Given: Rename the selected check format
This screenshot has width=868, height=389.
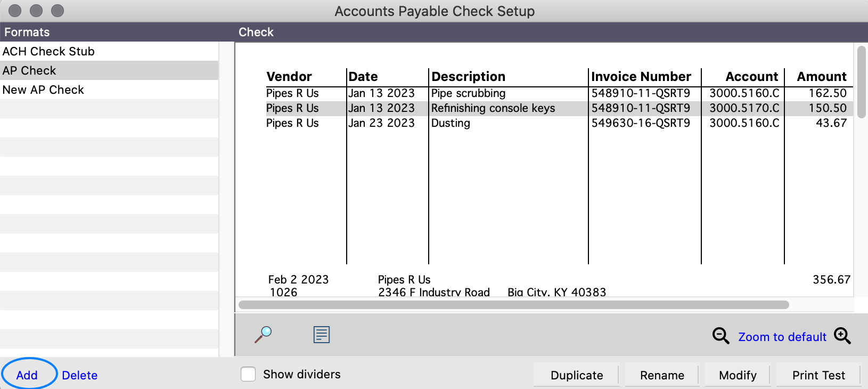Looking at the screenshot, I should [661, 375].
